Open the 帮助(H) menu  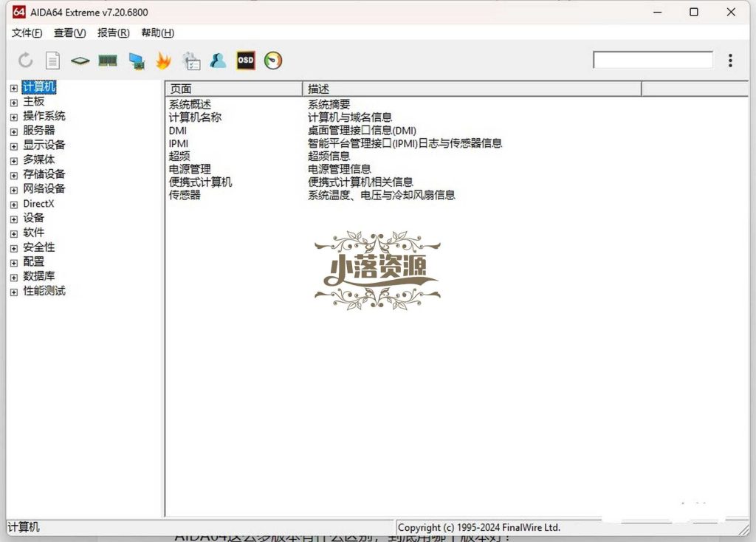pyautogui.click(x=157, y=32)
